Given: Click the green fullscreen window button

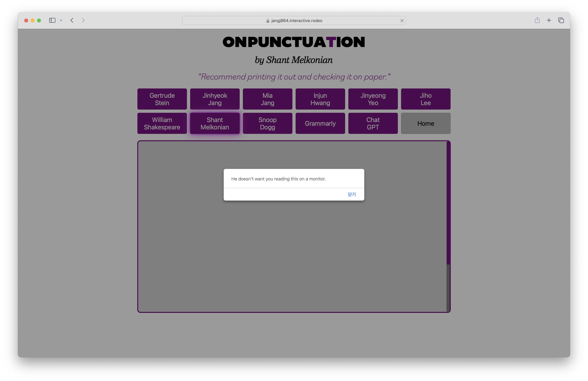Looking at the screenshot, I should coord(39,20).
